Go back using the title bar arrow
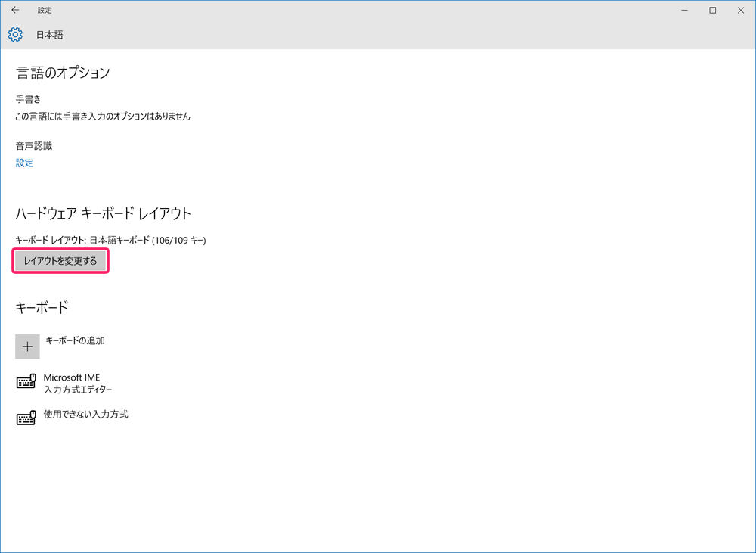The image size is (756, 553). 15,10
